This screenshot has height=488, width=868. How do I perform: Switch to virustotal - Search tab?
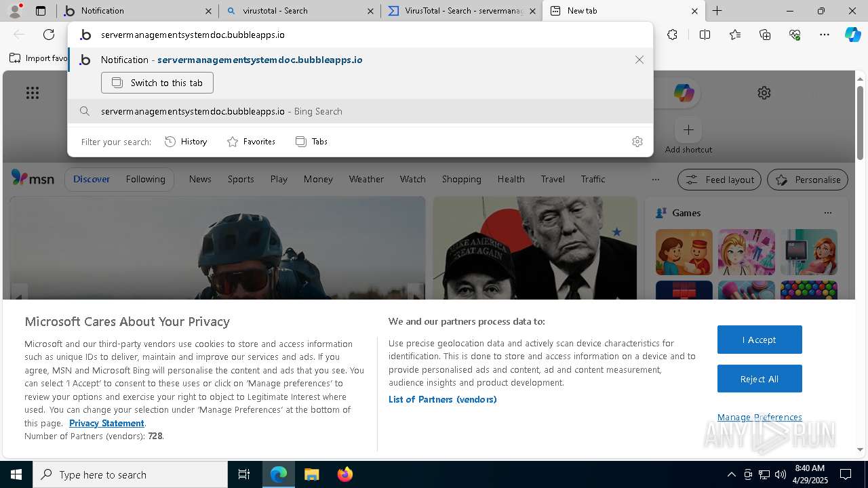pos(300,11)
